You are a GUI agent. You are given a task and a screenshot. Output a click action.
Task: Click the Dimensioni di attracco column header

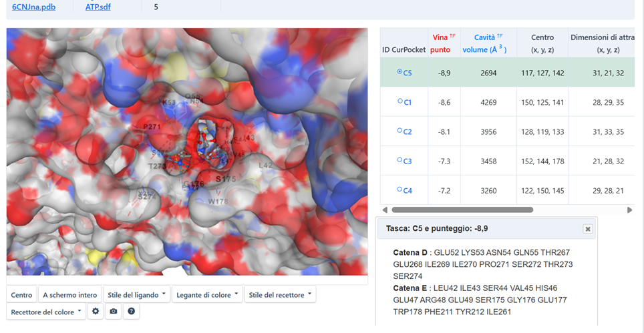(x=603, y=43)
